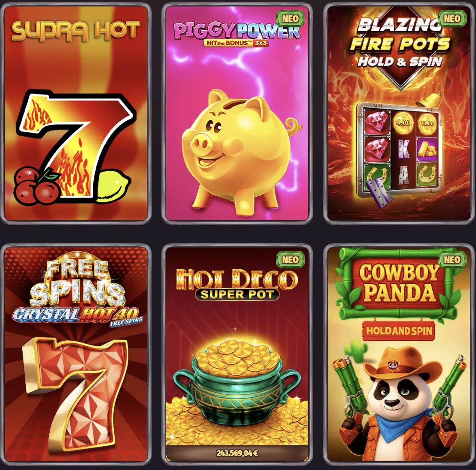Click the SUPER POT label
Screen dimensions: 476x470
tap(237, 294)
